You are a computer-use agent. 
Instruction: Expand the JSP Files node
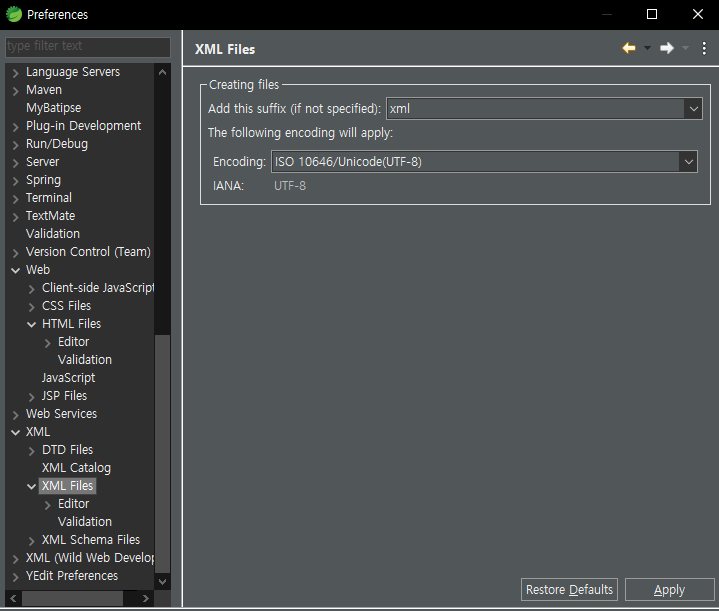pos(32,397)
